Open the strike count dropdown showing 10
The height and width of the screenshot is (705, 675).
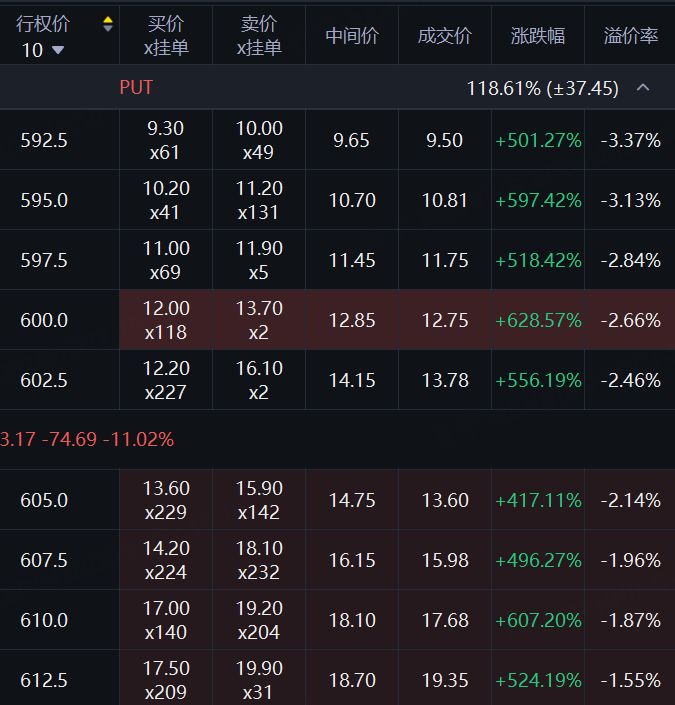pyautogui.click(x=43, y=50)
